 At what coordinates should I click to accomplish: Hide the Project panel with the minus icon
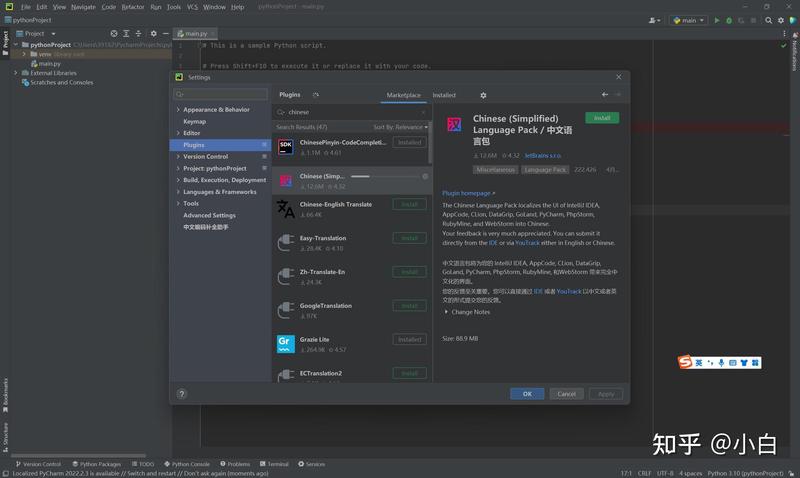pyautogui.click(x=165, y=34)
